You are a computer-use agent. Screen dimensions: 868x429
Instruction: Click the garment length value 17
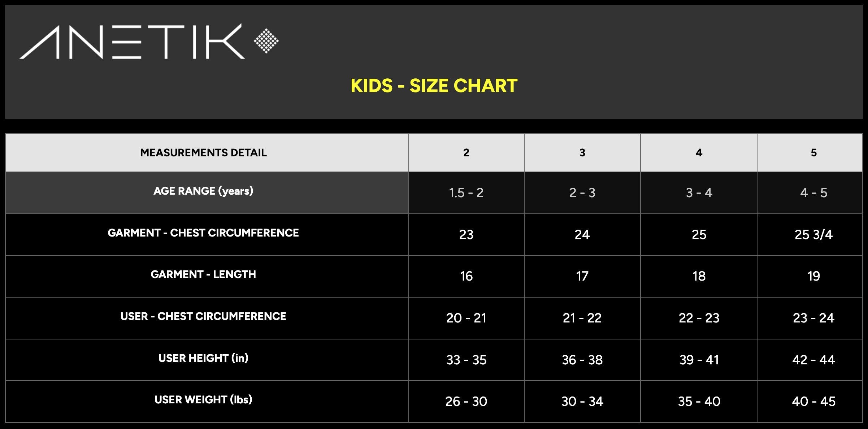coord(582,276)
